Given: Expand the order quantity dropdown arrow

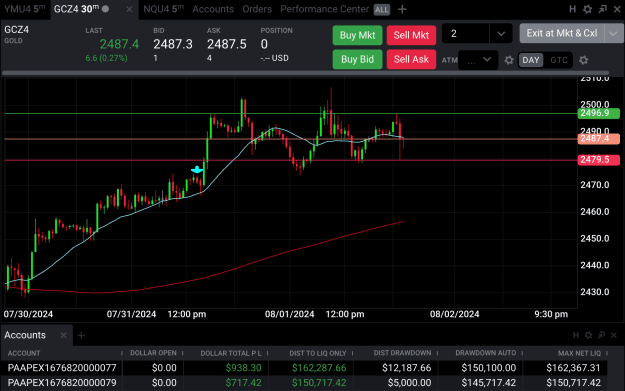Looking at the screenshot, I should (x=501, y=34).
